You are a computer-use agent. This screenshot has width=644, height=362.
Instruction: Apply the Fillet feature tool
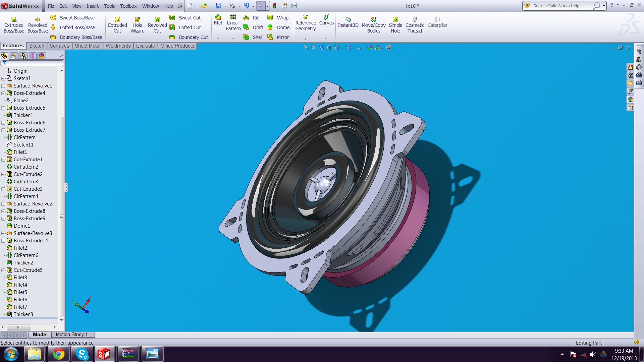[218, 20]
